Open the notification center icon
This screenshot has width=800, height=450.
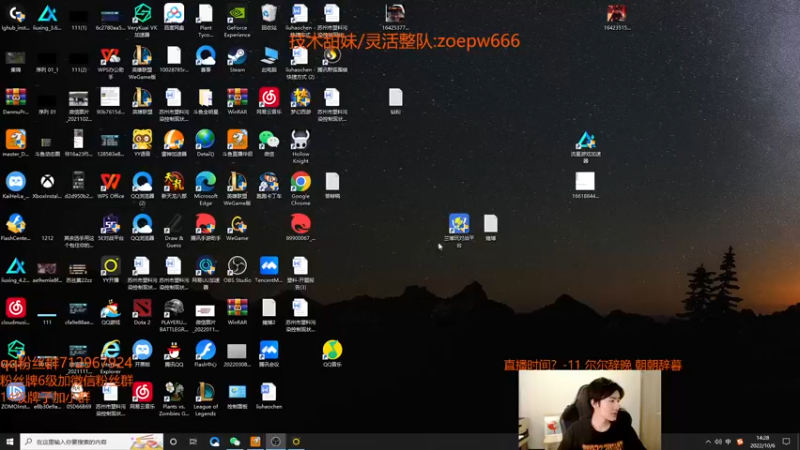tap(786, 442)
